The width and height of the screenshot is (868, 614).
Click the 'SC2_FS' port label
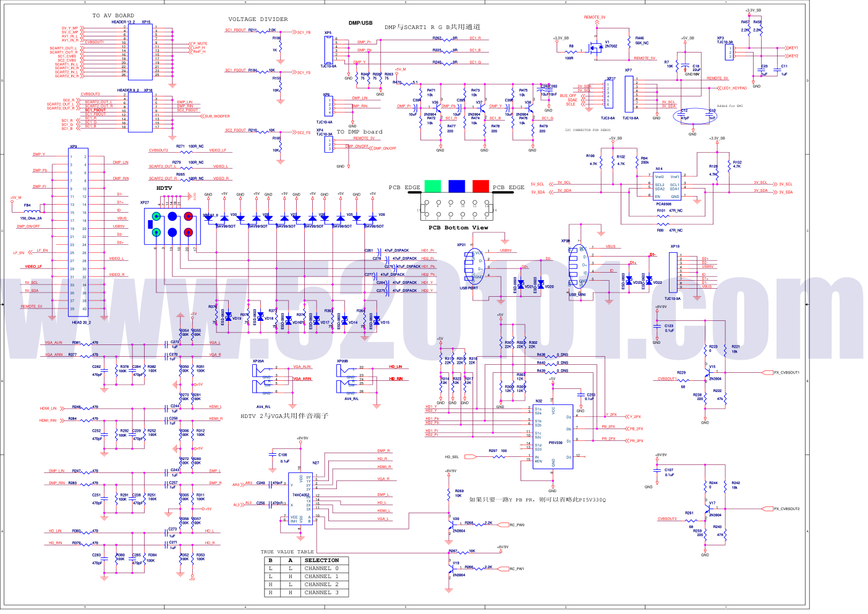click(304, 132)
